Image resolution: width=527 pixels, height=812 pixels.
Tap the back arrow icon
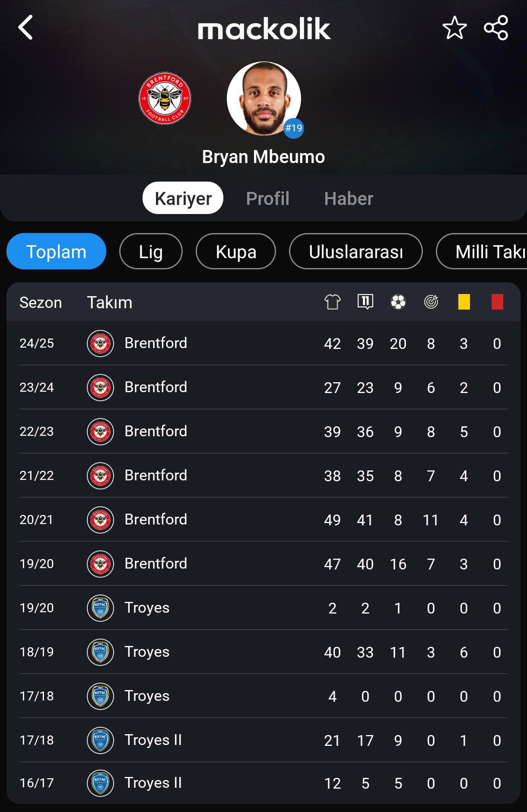coord(25,28)
